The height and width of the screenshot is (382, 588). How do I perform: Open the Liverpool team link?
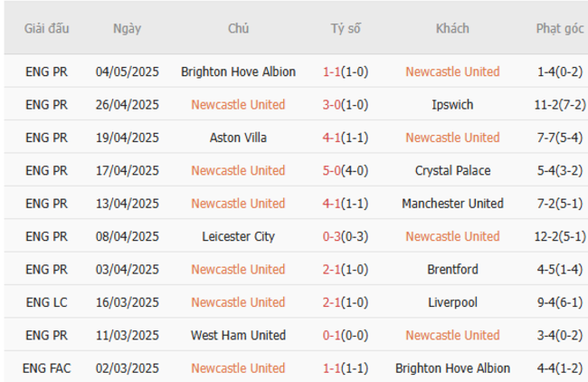[x=452, y=302]
